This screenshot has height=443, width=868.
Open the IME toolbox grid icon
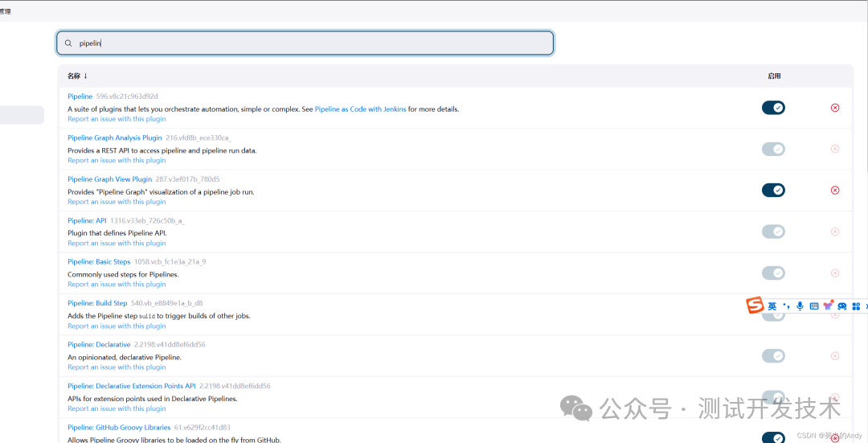tap(857, 306)
